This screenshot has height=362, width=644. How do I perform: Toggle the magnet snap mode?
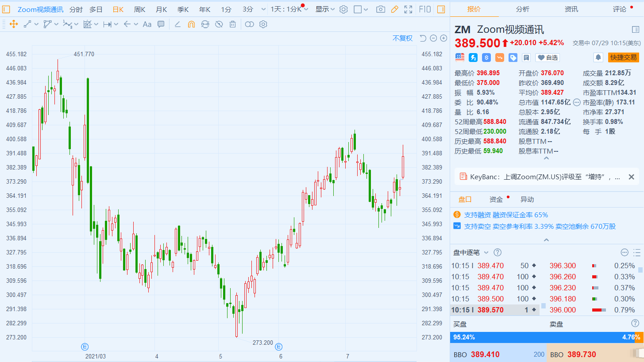point(191,24)
